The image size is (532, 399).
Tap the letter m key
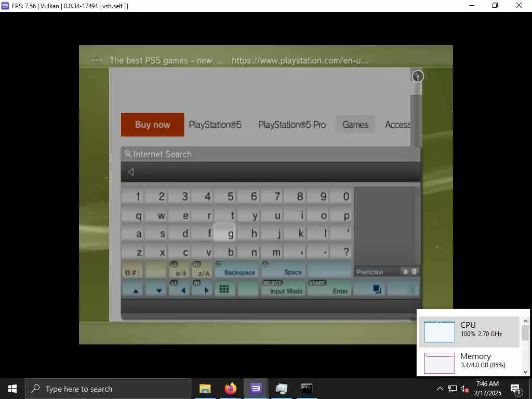click(x=271, y=251)
